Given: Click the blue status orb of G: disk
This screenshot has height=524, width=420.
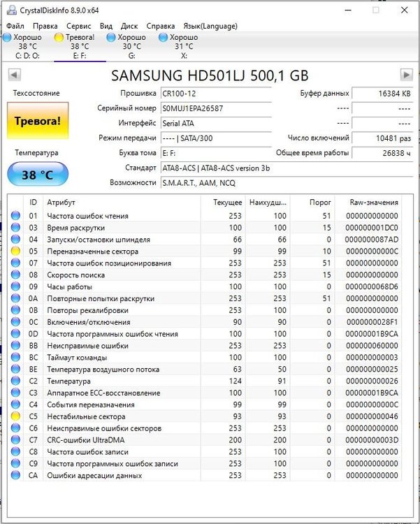Looking at the screenshot, I should click(111, 38).
